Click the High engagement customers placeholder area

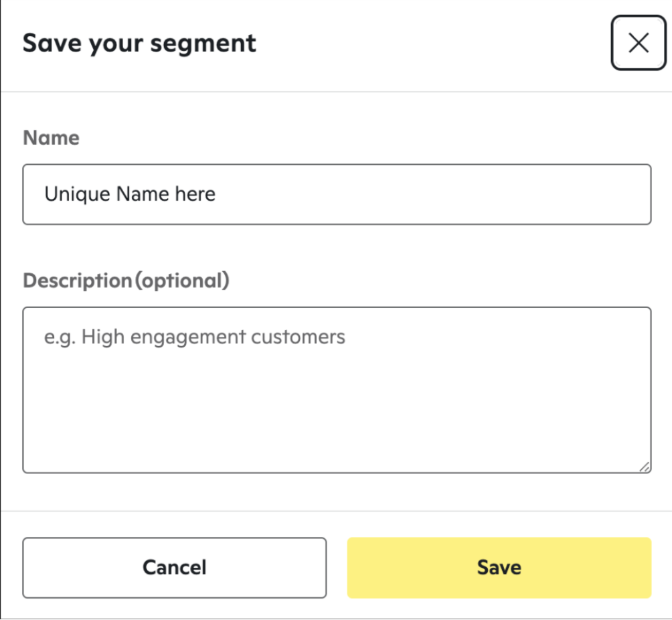point(194,337)
